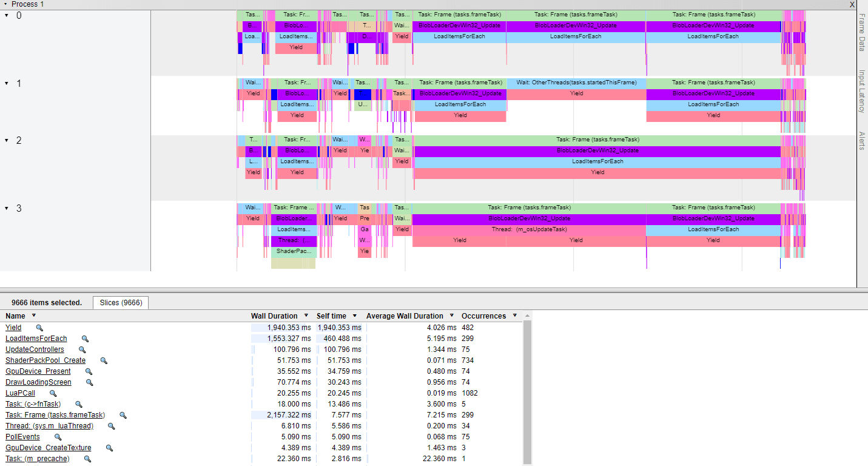Click the magnifier icon beside Thread: (sys.m_luaThread)
The width and height of the screenshot is (868, 466).
click(111, 426)
